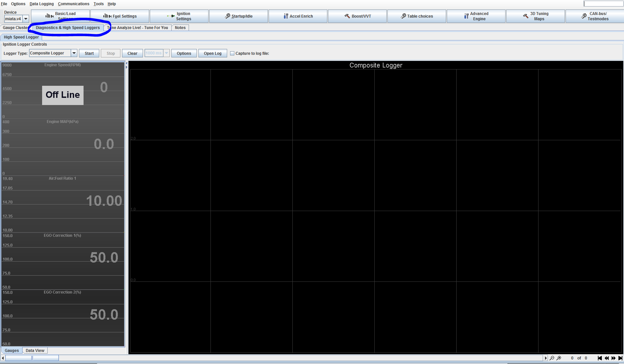The height and width of the screenshot is (364, 624).
Task: Click the Composite Logger chart title
Action: click(376, 65)
